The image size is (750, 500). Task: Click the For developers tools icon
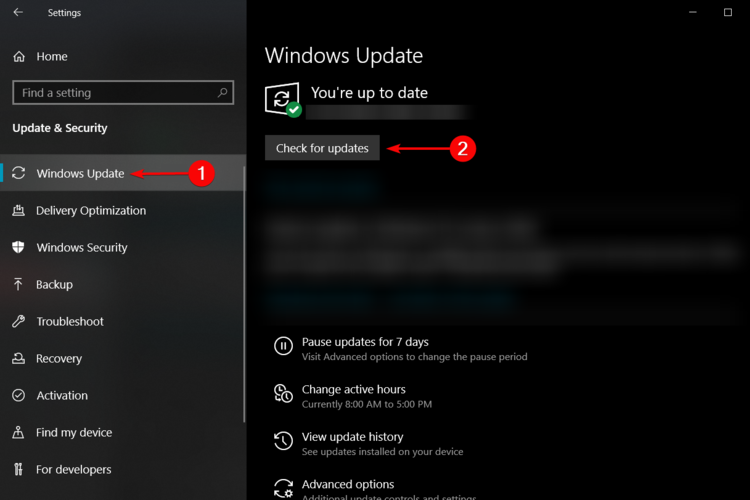click(18, 469)
